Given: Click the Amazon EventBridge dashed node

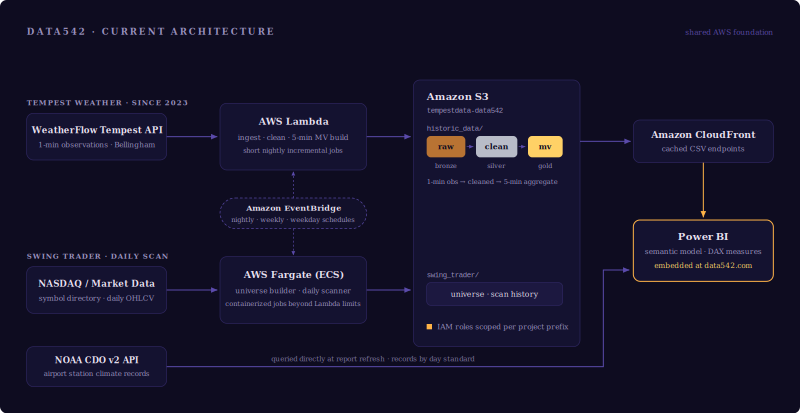Looking at the screenshot, I should click(293, 213).
